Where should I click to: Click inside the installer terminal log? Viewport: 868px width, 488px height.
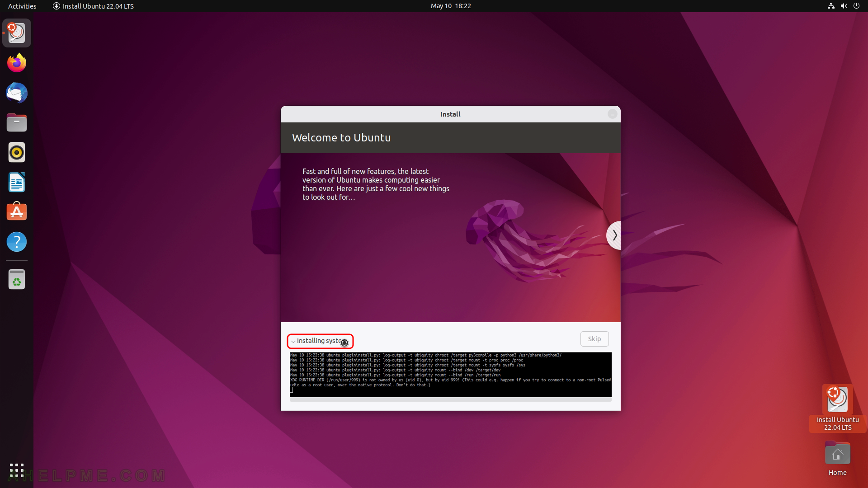tap(451, 375)
